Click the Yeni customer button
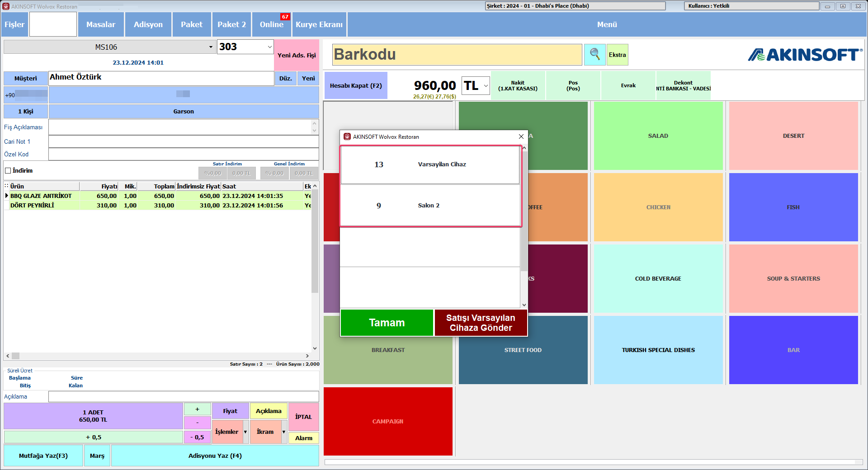 click(x=308, y=78)
